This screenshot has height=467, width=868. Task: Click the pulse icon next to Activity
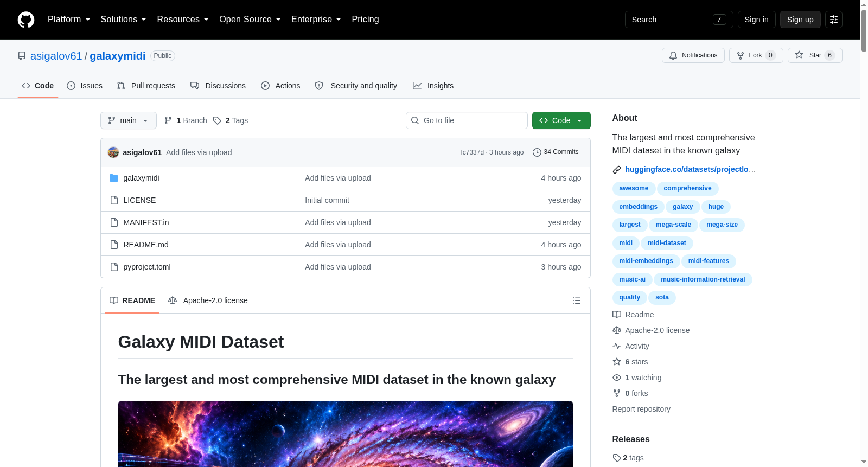coord(617,346)
